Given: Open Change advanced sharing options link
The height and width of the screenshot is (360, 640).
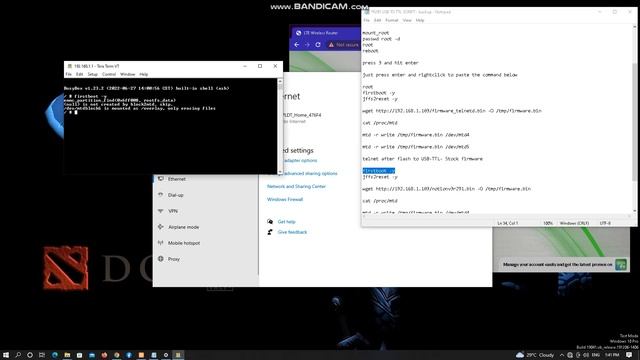Looking at the screenshot, I should coord(310,173).
